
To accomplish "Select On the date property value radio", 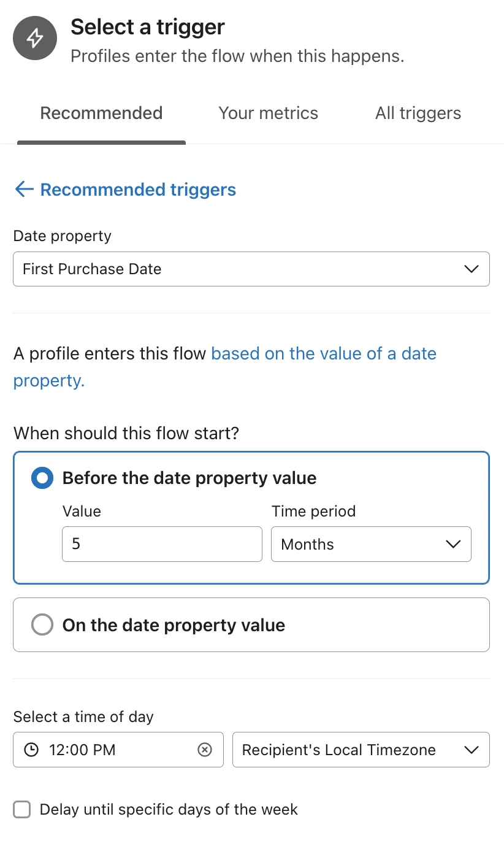I will click(42, 625).
